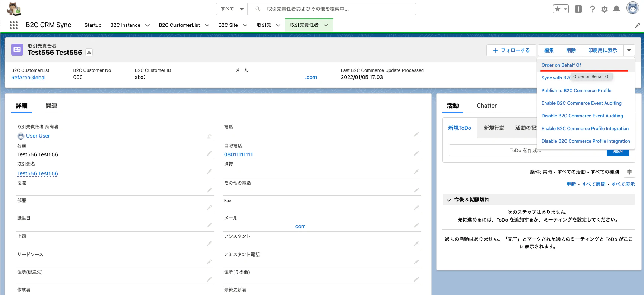Click the edit pencil for 携帯 field
Screen dimensions: 644x295
tap(416, 172)
